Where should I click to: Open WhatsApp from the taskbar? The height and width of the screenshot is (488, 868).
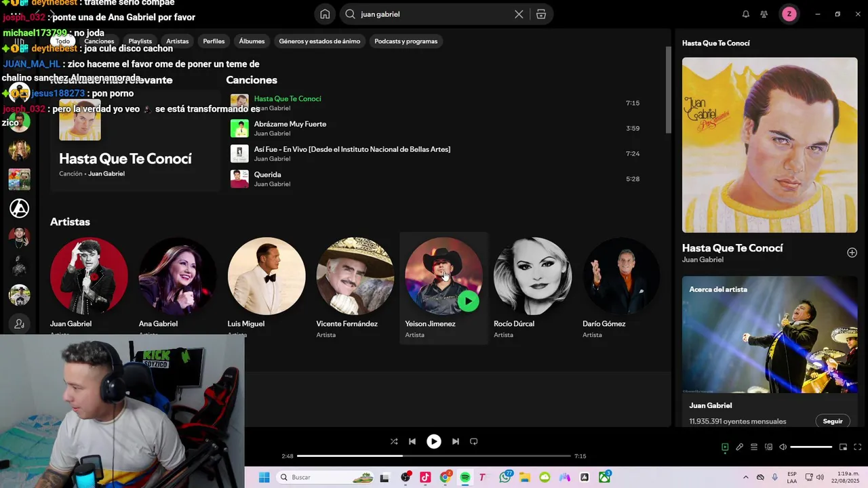[x=505, y=477]
